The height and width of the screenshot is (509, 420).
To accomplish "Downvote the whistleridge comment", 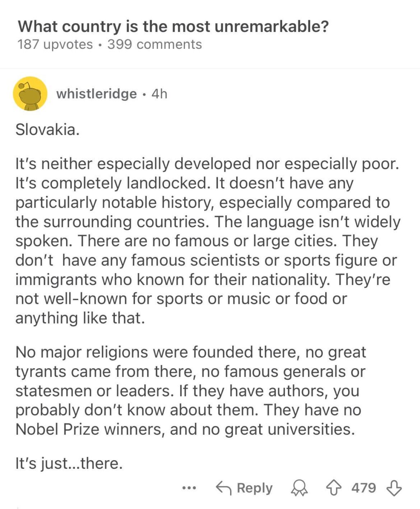I will (x=394, y=488).
